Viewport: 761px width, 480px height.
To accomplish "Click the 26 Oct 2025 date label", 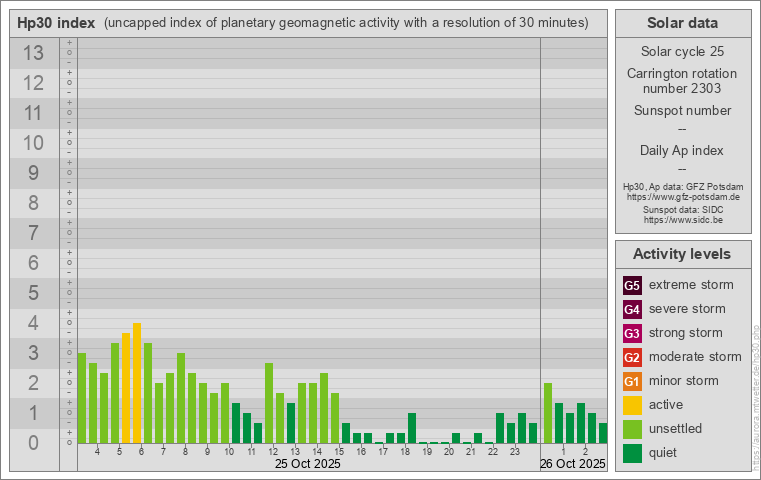I will coord(573,464).
